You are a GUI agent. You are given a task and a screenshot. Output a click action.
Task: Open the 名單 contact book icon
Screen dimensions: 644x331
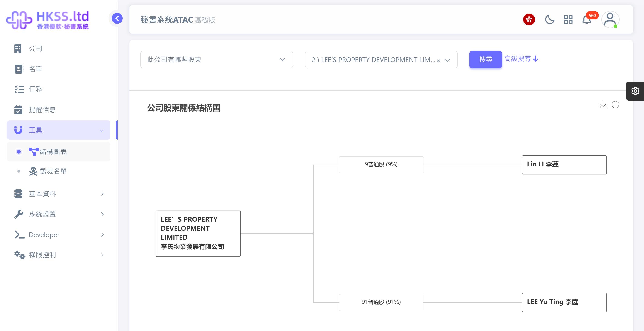coord(19,69)
